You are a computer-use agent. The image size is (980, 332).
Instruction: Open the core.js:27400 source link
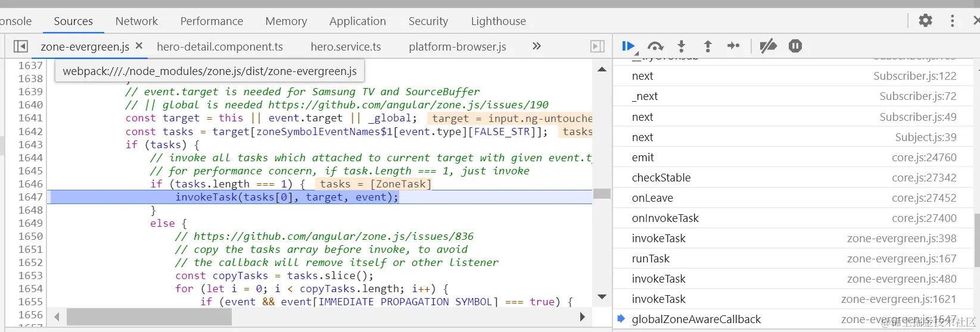[924, 218]
